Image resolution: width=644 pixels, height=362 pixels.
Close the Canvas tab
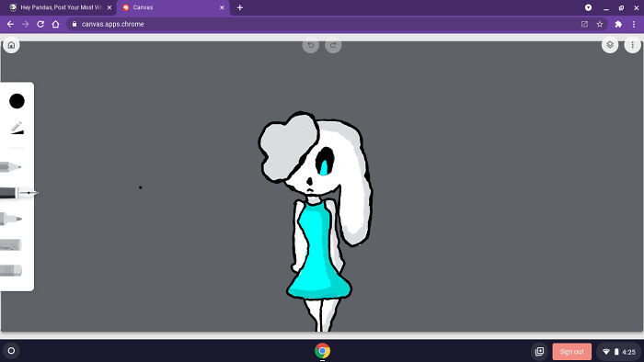(x=222, y=7)
